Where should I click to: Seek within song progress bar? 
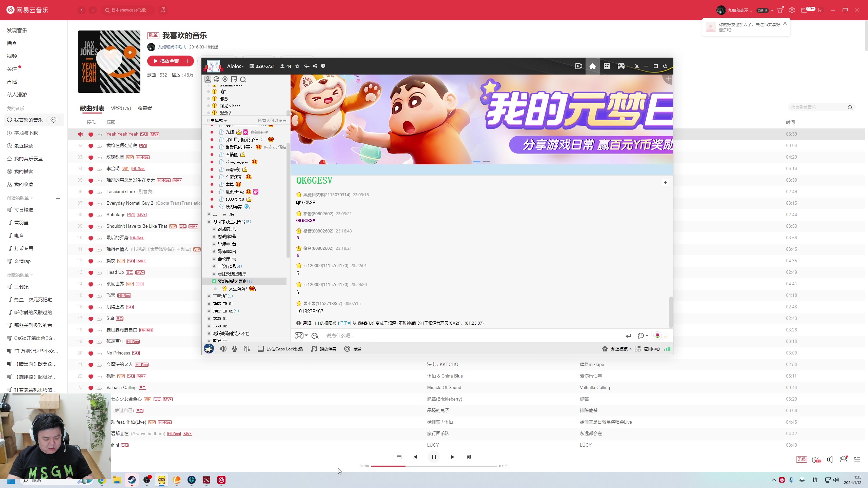[x=434, y=466]
